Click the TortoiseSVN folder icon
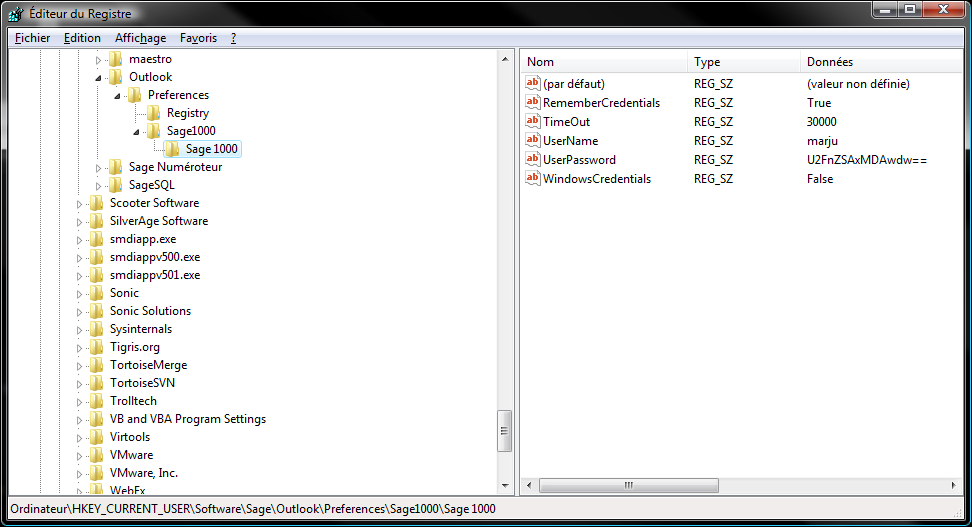The height and width of the screenshot is (527, 972). 97,383
